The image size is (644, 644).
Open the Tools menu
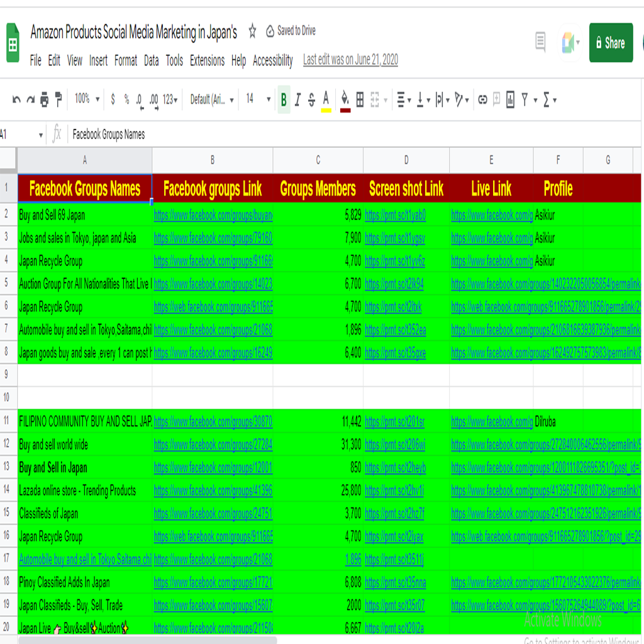(175, 61)
